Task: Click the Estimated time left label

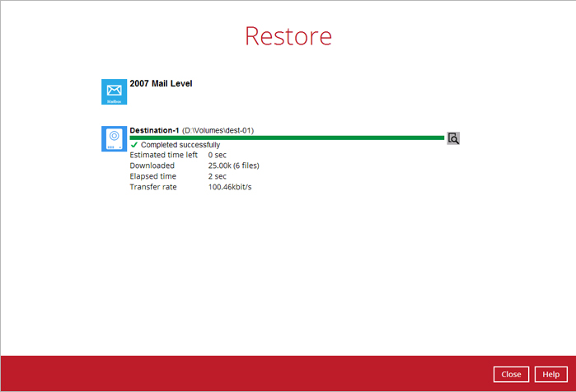Action: point(163,155)
